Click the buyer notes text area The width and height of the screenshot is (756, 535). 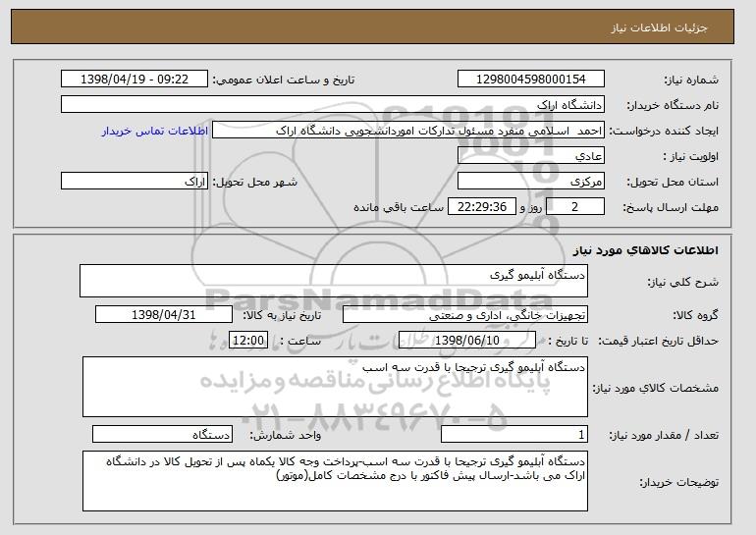pos(335,481)
